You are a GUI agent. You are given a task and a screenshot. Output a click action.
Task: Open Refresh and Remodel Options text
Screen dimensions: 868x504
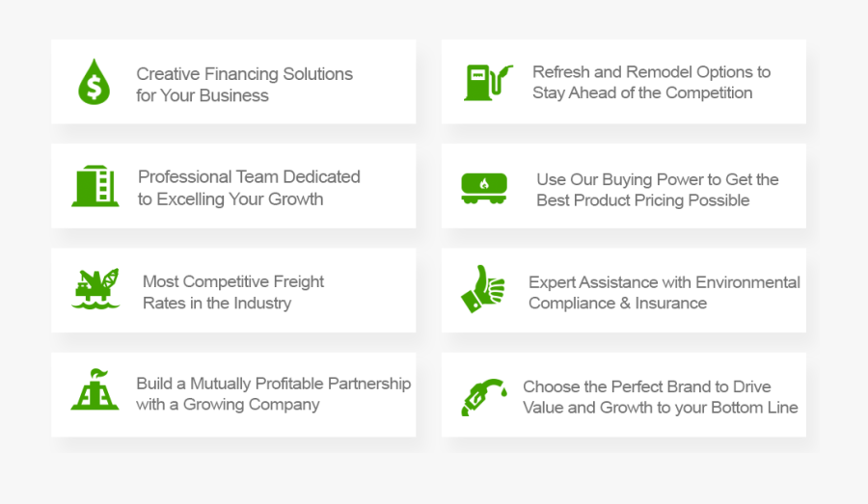pyautogui.click(x=651, y=83)
